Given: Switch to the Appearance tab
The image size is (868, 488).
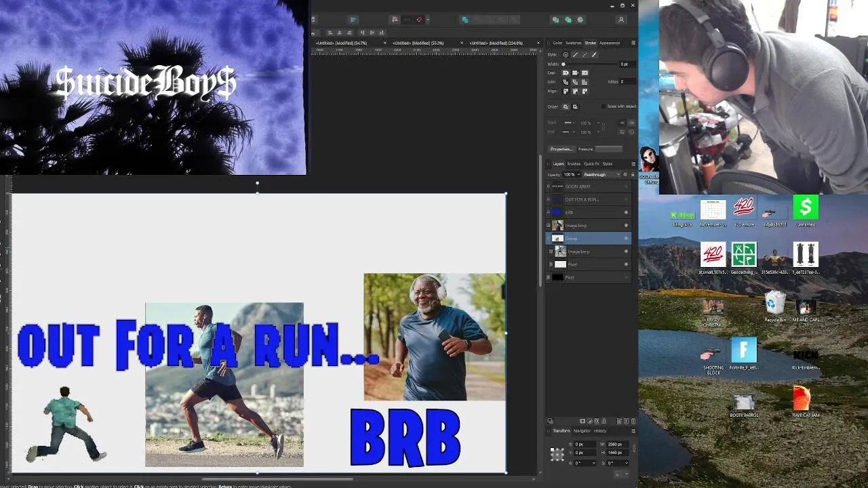Looking at the screenshot, I should point(610,43).
